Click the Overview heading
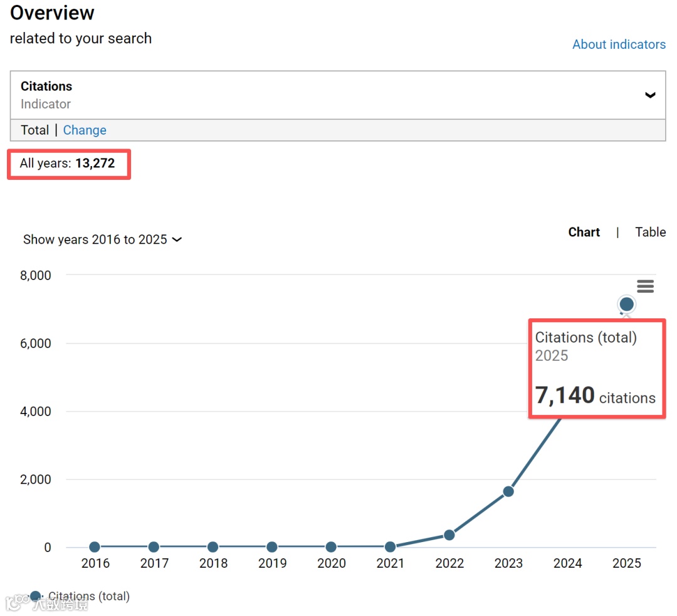 pyautogui.click(x=52, y=13)
